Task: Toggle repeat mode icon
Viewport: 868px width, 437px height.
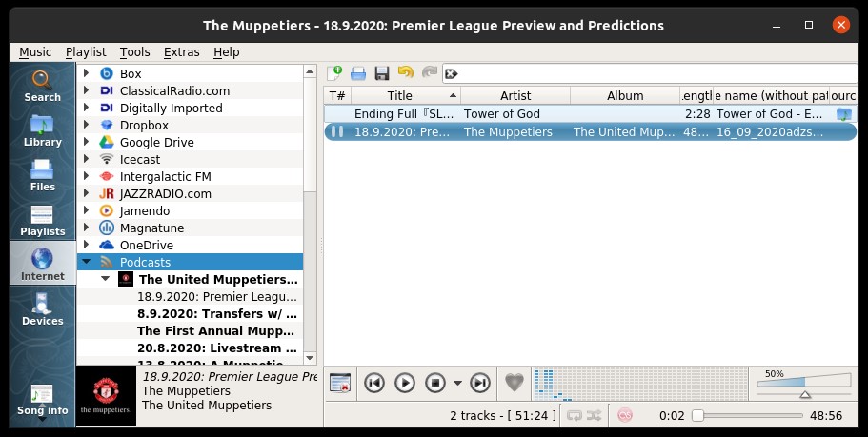Action: pyautogui.click(x=574, y=415)
